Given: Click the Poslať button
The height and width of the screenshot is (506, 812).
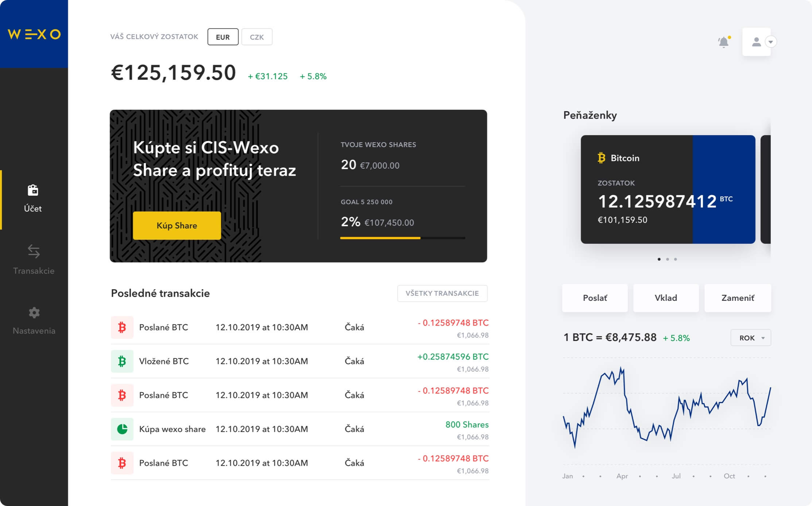Looking at the screenshot, I should tap(595, 298).
